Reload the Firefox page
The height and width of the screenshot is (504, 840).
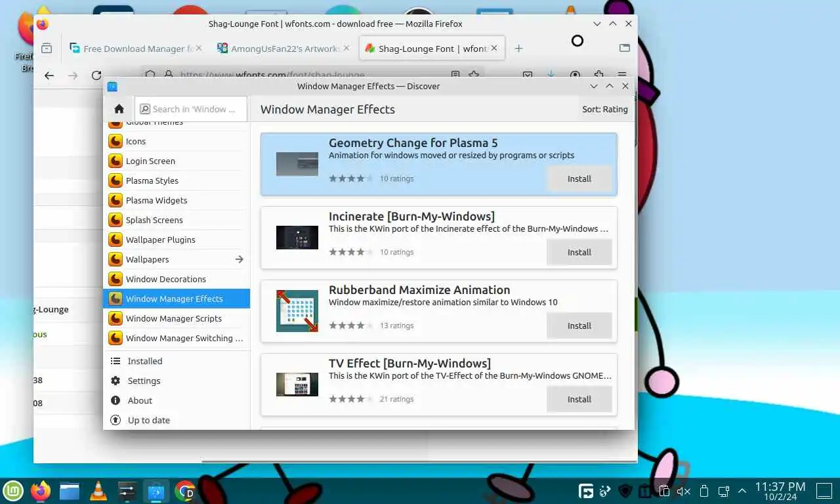click(x=96, y=75)
